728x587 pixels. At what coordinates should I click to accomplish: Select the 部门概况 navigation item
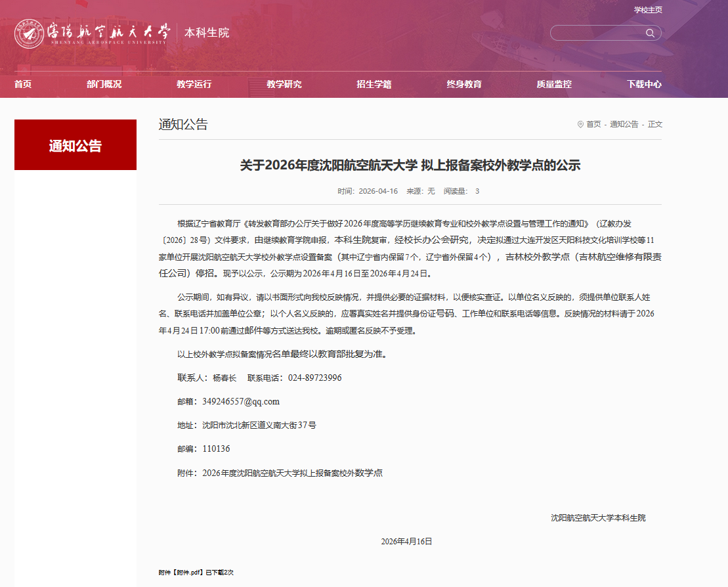click(x=104, y=84)
